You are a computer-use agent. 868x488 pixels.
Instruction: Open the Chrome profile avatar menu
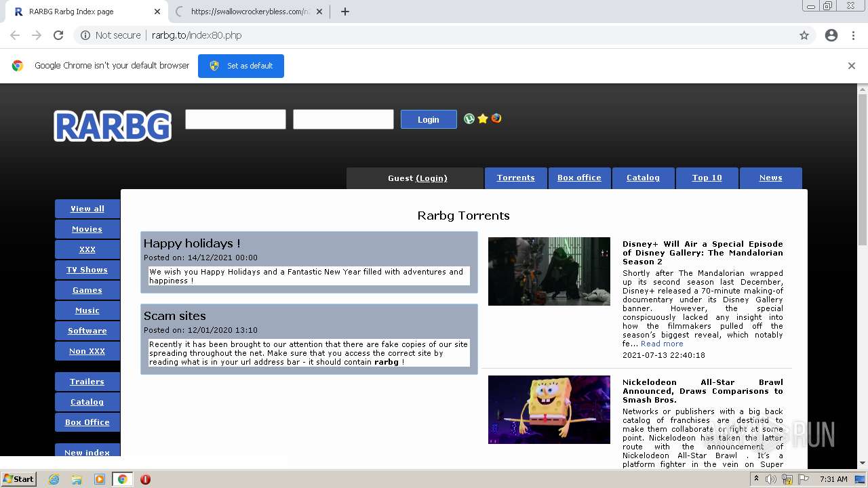click(x=831, y=35)
